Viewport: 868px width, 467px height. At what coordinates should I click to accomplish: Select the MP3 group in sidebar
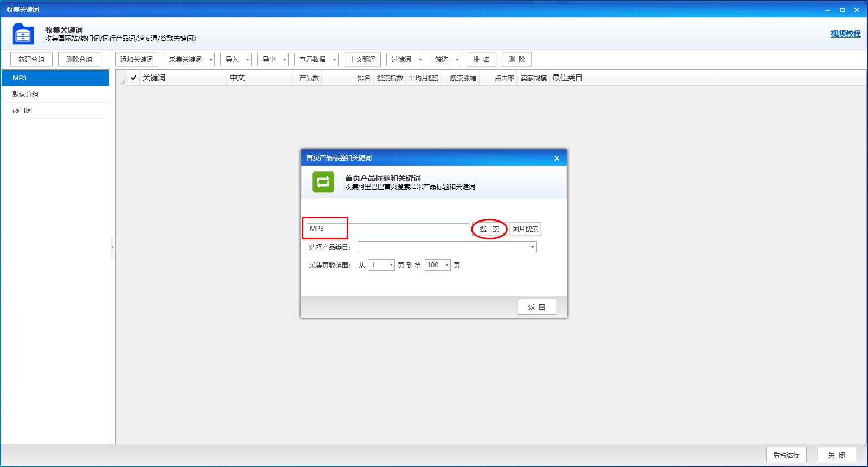coord(55,78)
